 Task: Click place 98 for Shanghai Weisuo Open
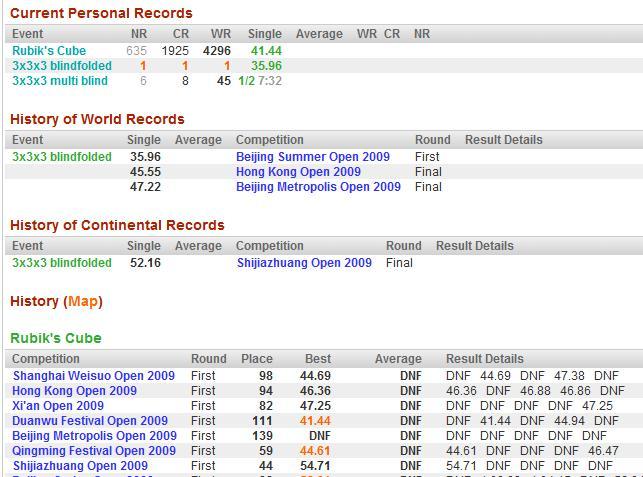pos(266,376)
